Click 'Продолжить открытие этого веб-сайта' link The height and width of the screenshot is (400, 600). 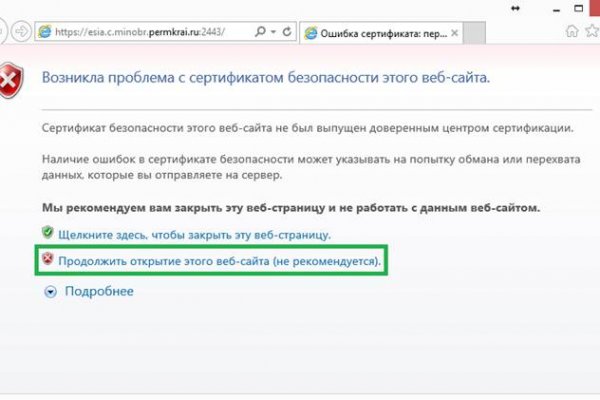(x=220, y=261)
